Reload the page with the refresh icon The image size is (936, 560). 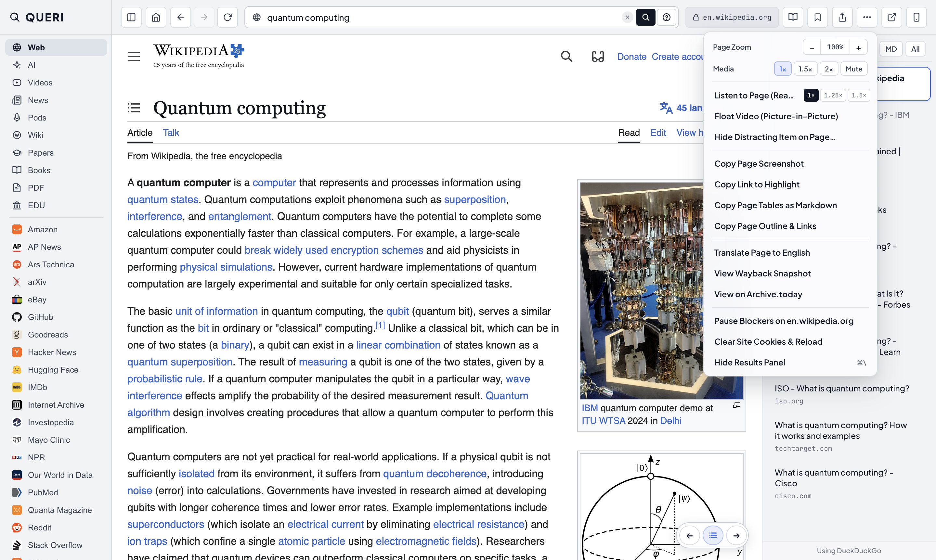coord(228,17)
